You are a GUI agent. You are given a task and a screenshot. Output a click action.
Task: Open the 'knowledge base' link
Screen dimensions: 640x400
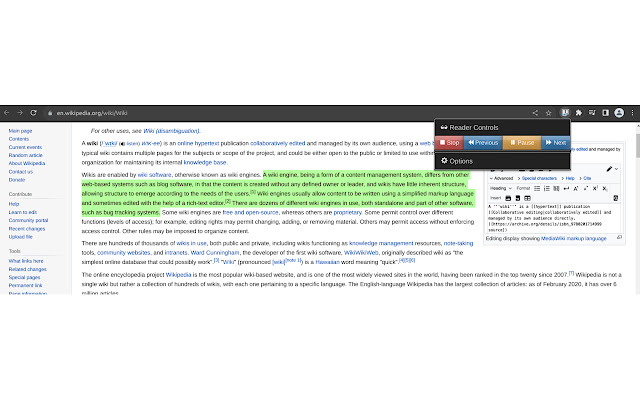point(205,162)
